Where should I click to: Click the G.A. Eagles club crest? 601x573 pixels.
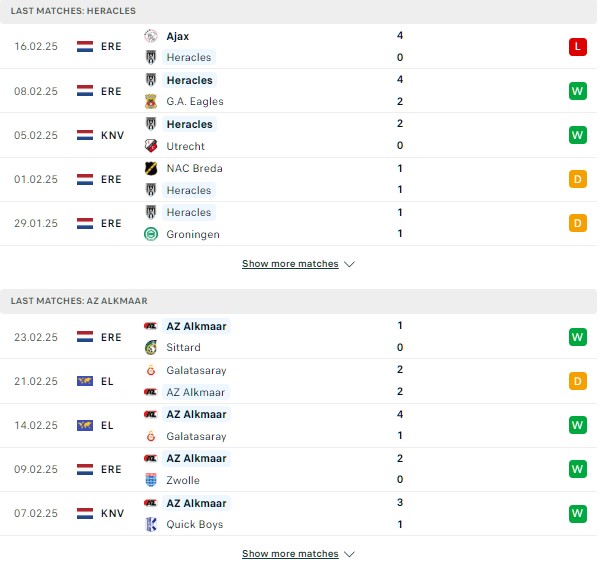tap(151, 102)
